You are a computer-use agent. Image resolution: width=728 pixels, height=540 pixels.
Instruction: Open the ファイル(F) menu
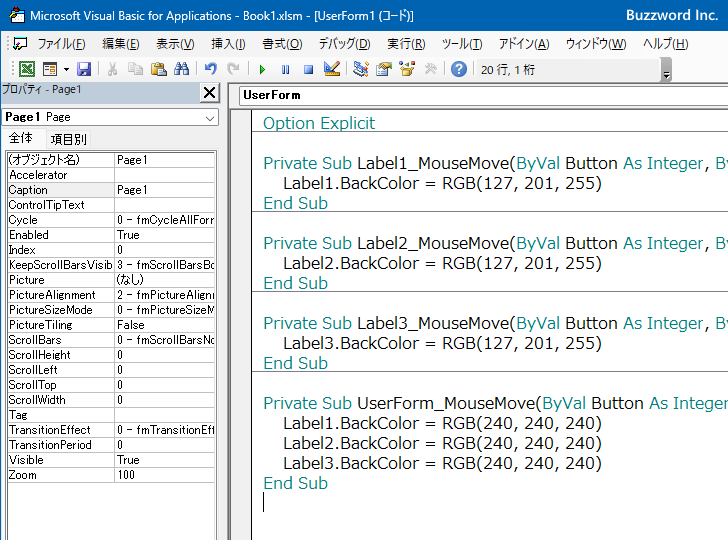pos(61,44)
